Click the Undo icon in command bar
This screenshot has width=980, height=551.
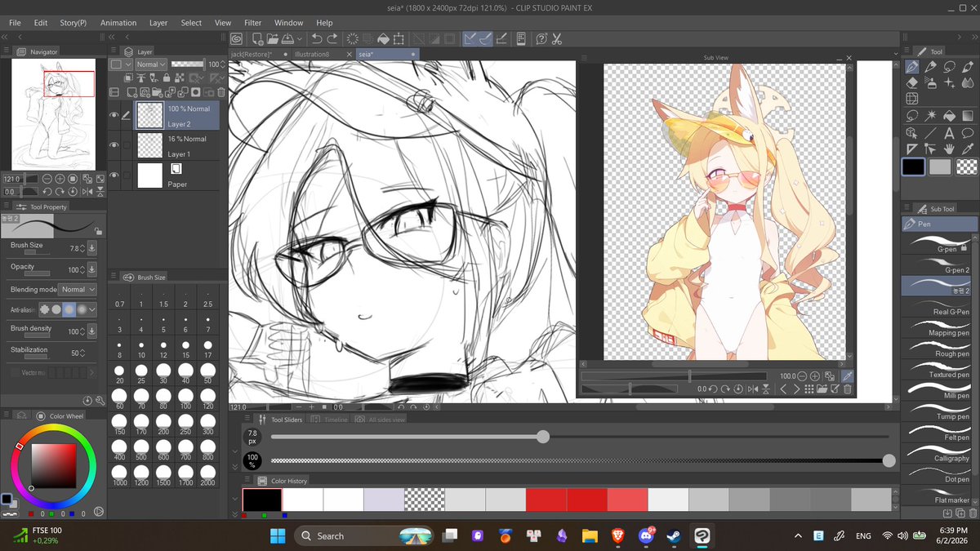pos(317,38)
